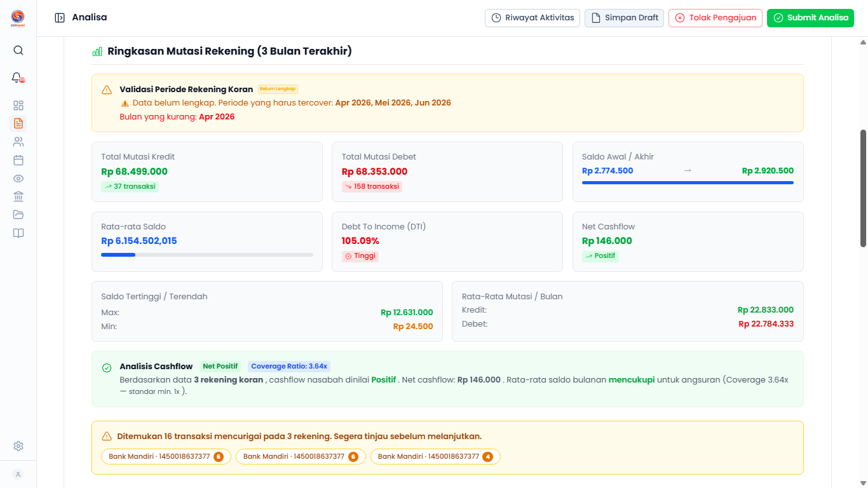This screenshot has width=868, height=488.
Task: Toggle the sidebar panel icon beside Analisa
Action: click(60, 18)
